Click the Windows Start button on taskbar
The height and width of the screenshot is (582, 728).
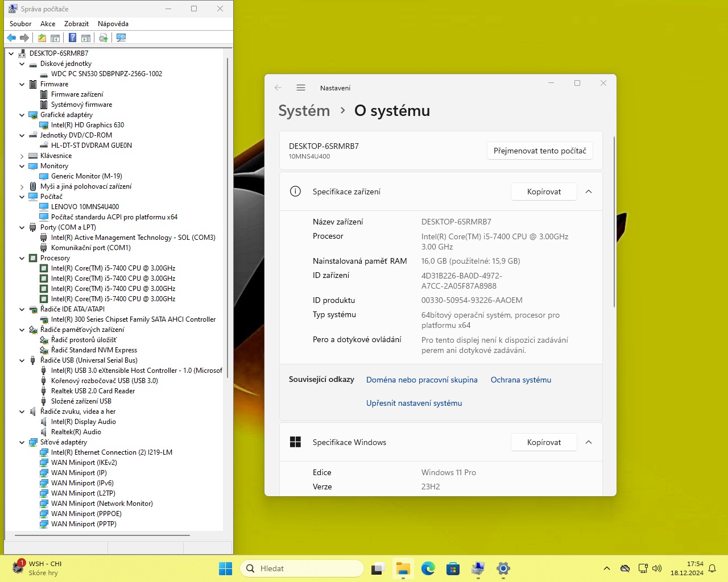(225, 568)
